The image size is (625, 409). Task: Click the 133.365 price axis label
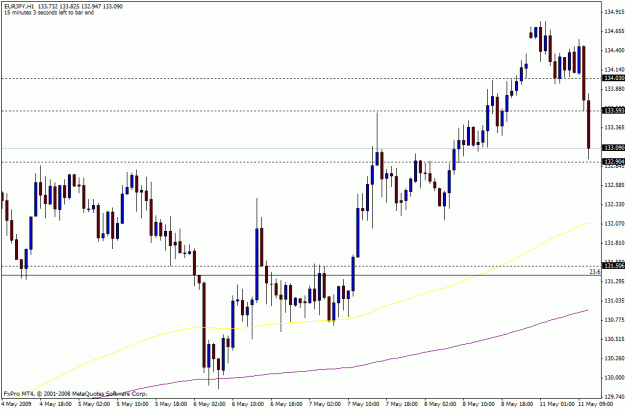[x=614, y=128]
